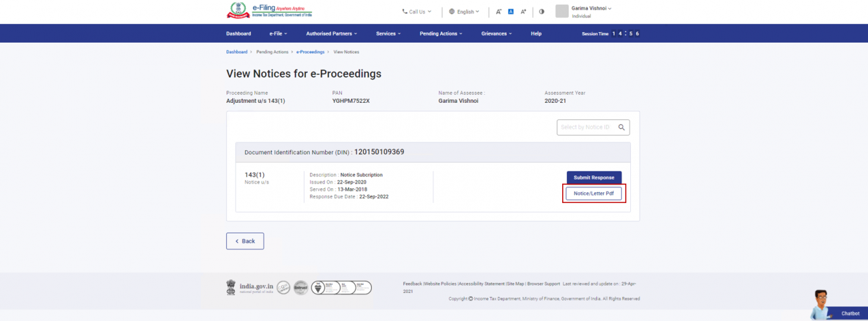Click the Submit Response button
The height and width of the screenshot is (321, 868).
[x=594, y=178]
